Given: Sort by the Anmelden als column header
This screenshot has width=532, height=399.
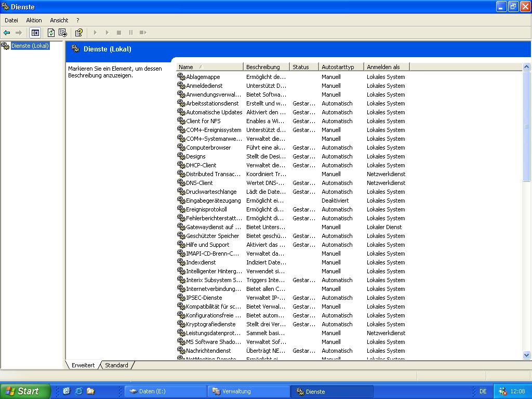Looking at the screenshot, I should 387,67.
